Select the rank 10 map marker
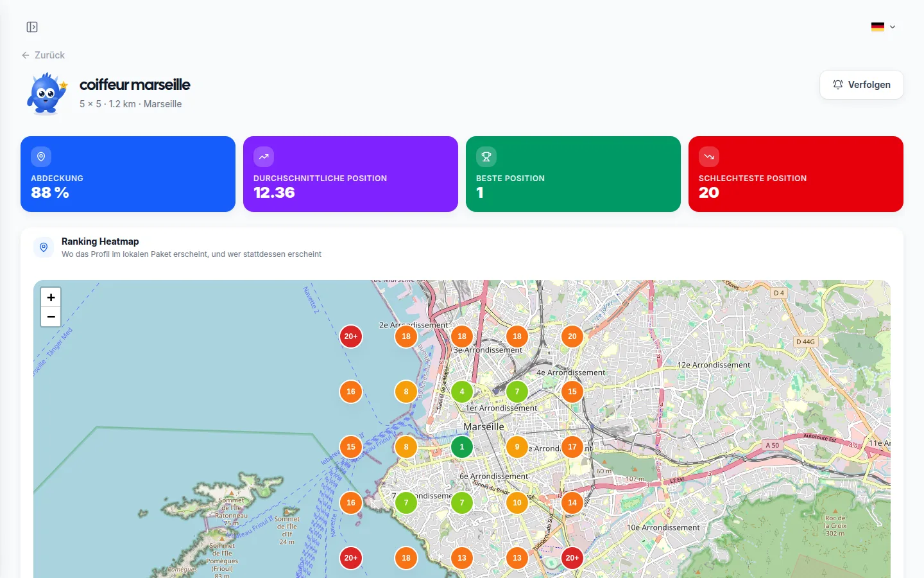Image resolution: width=924 pixels, height=578 pixels. pyautogui.click(x=517, y=503)
